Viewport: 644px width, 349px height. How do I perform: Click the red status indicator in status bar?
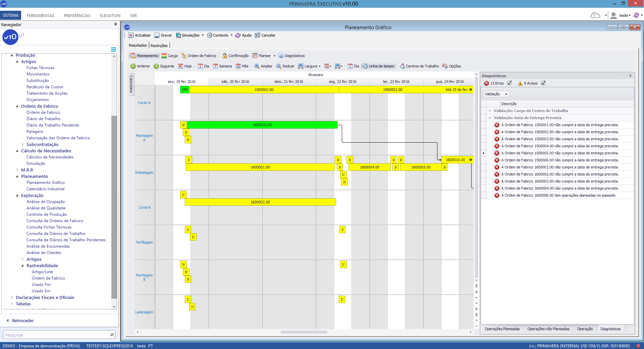[638, 346]
